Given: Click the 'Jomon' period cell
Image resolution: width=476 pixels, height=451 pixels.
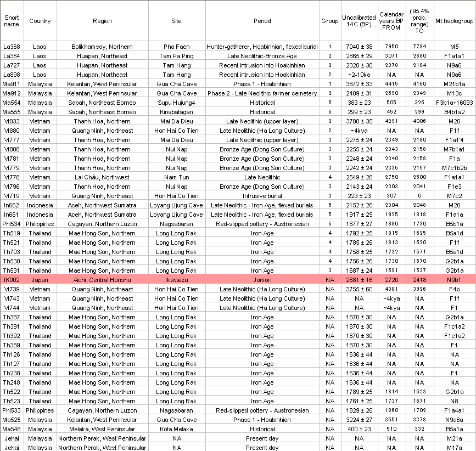Looking at the screenshot, I should click(x=262, y=280).
